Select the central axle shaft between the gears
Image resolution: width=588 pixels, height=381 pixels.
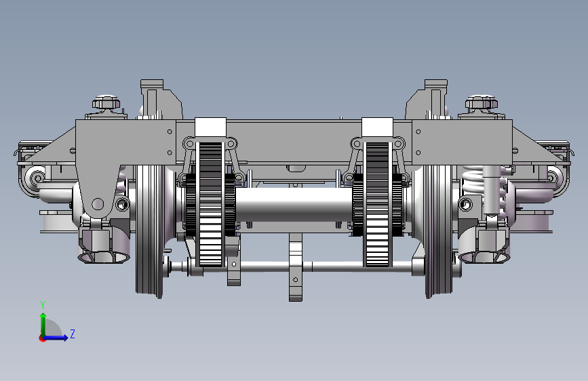point(294,205)
